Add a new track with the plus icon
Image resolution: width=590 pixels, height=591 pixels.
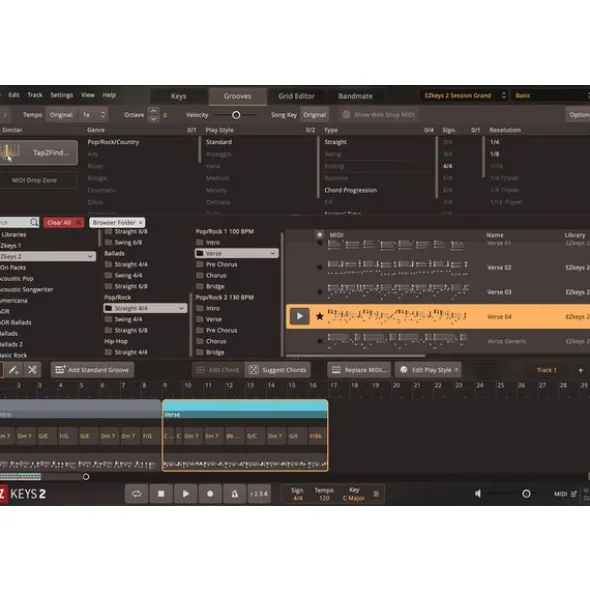[581, 370]
